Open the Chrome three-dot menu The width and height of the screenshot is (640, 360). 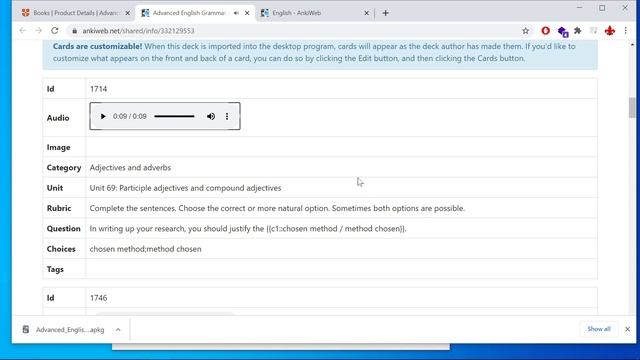[x=626, y=31]
